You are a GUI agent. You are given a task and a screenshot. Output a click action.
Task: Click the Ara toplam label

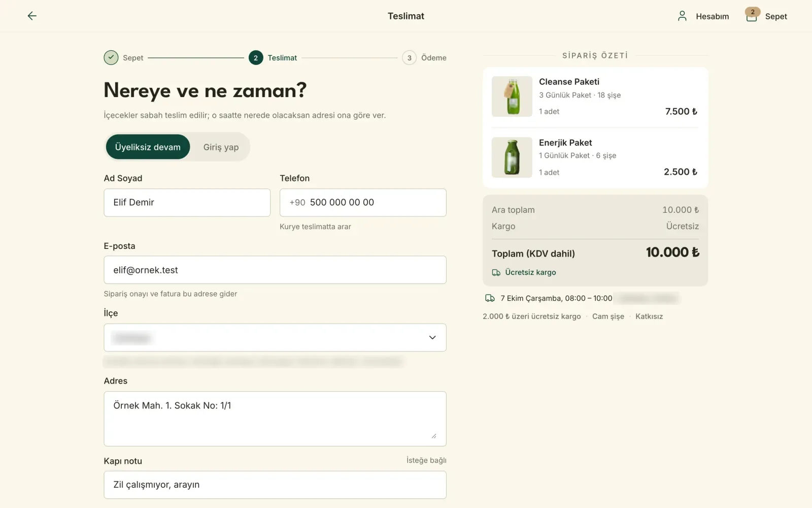coord(513,210)
